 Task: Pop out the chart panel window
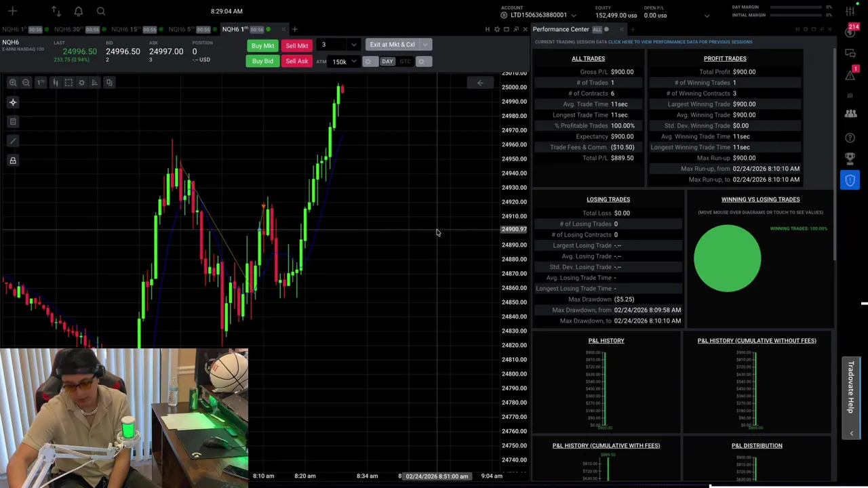(515, 29)
